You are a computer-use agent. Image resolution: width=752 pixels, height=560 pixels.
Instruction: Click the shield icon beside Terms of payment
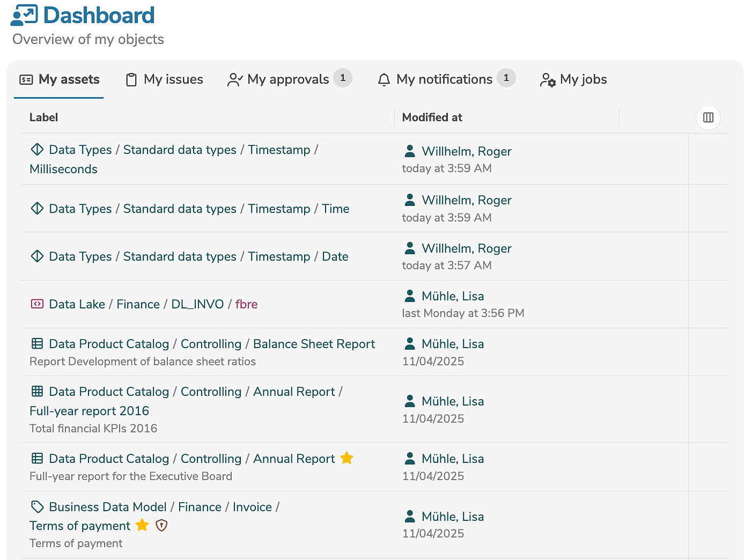pyautogui.click(x=161, y=525)
